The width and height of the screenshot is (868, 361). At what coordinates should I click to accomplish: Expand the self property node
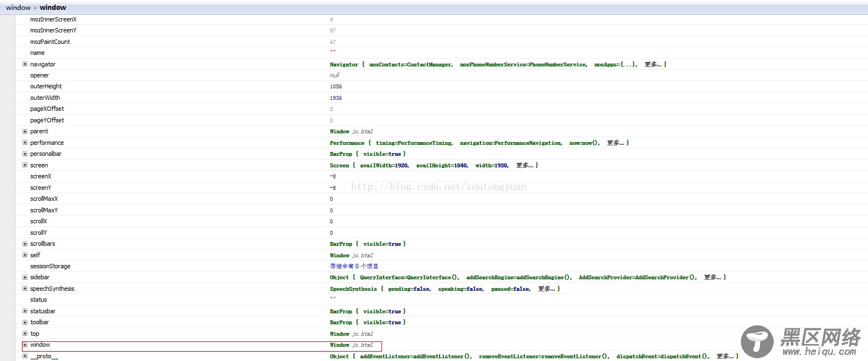pyautogui.click(x=25, y=255)
